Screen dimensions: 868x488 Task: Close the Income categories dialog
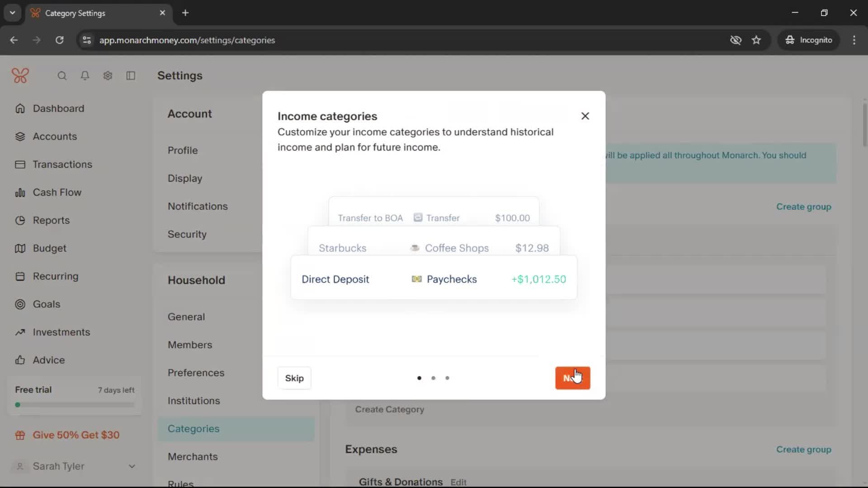pyautogui.click(x=585, y=116)
